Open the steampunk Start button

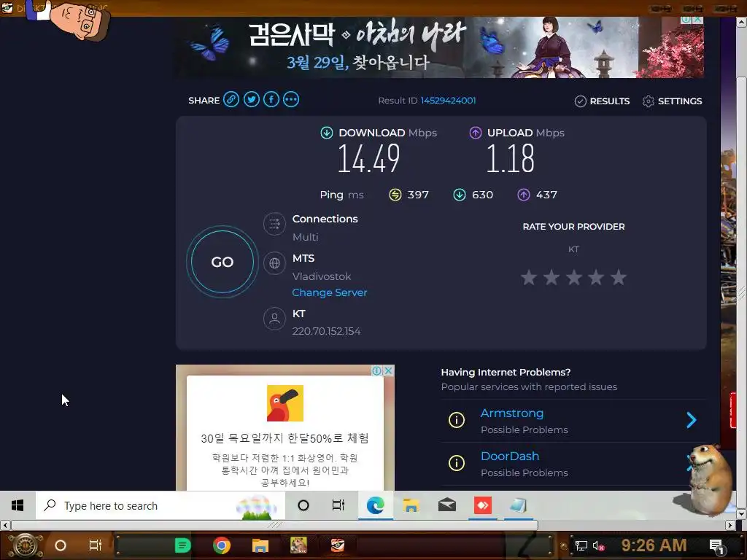tap(26, 545)
